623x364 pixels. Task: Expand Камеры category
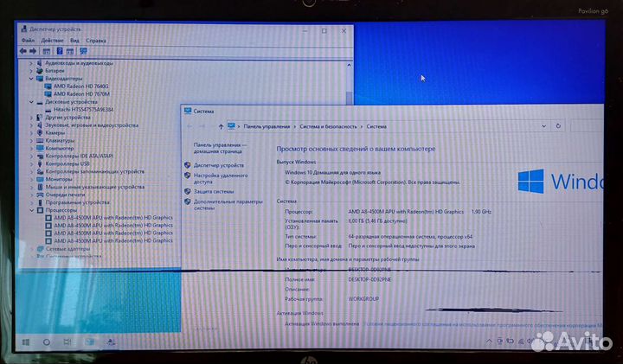click(x=31, y=133)
